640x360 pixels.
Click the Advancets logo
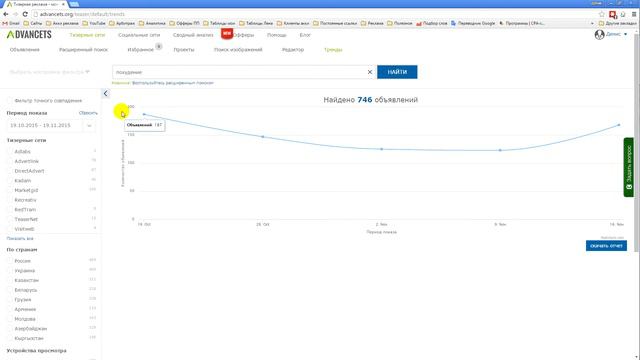(29, 35)
